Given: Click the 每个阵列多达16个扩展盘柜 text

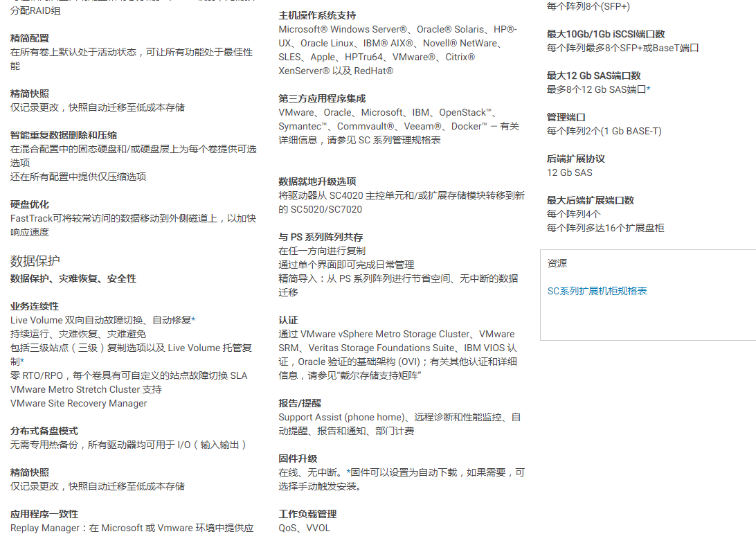Looking at the screenshot, I should click(606, 228).
